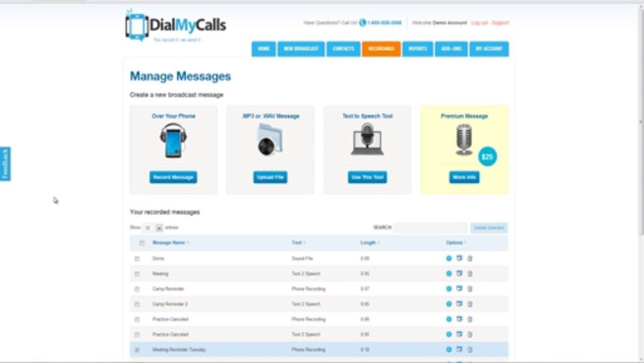Click the 1-800 support phone number
The width and height of the screenshot is (644, 363).
[x=385, y=23]
